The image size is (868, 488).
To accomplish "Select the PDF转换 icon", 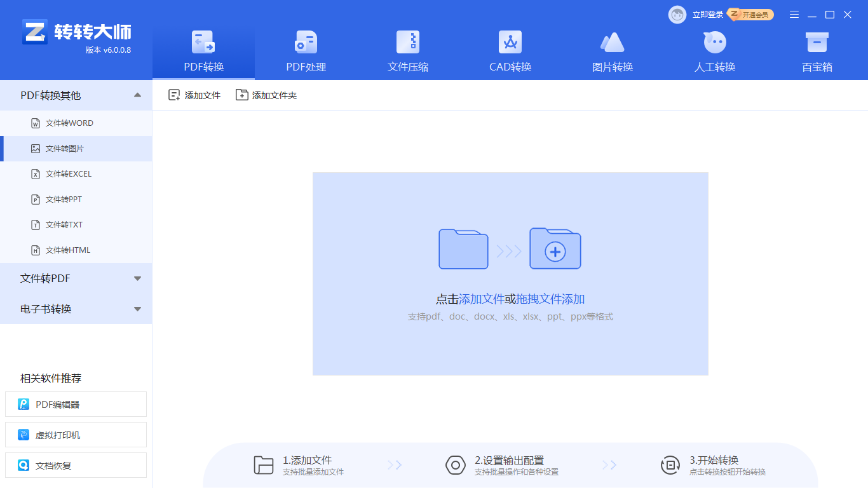I will pyautogui.click(x=203, y=42).
